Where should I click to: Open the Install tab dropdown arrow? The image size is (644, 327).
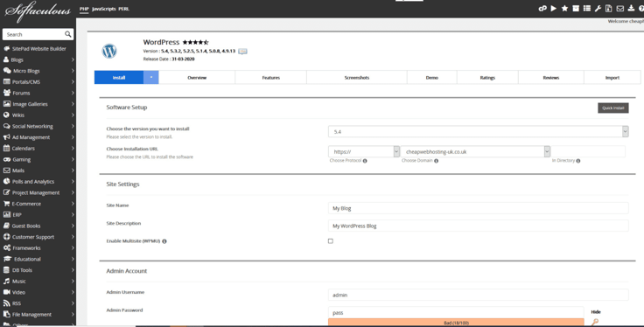tap(150, 78)
